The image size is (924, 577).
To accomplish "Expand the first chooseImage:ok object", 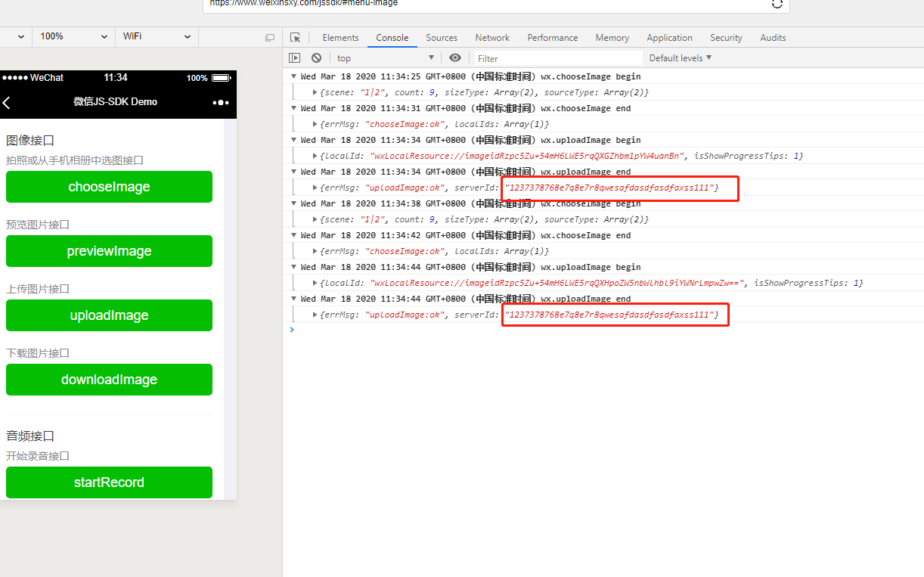I will coord(315,124).
